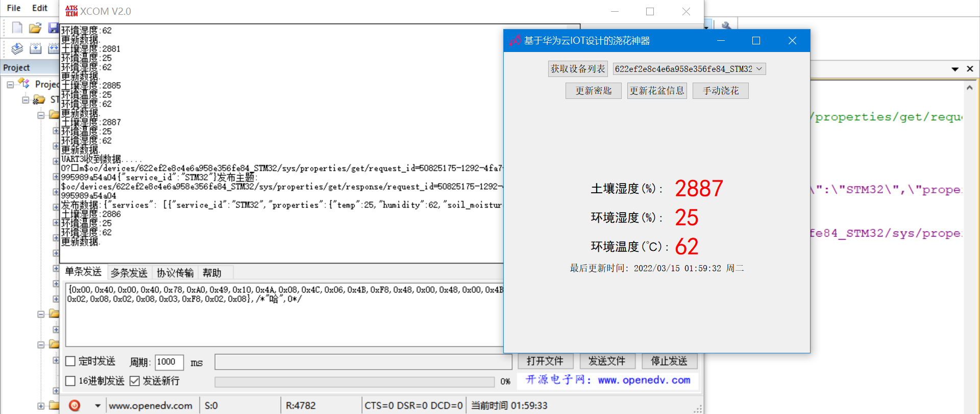The image size is (980, 414).
Task: Click the Rebuild all icon in Keil toolbar
Action: pos(53,48)
